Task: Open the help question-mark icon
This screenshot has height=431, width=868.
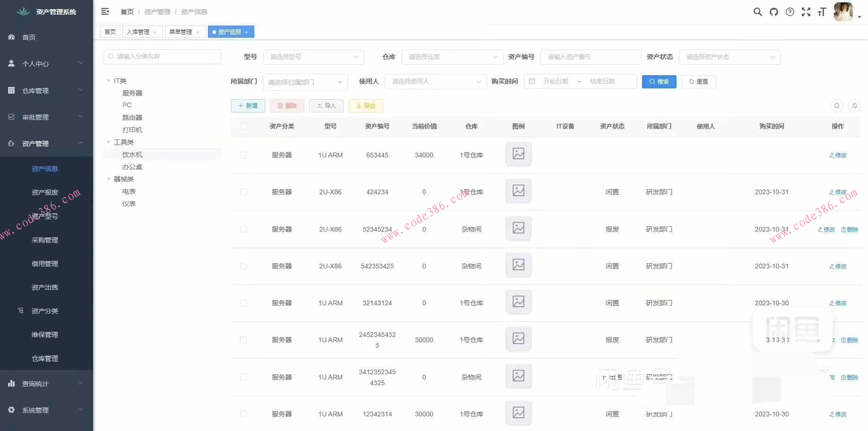Action: pos(790,12)
